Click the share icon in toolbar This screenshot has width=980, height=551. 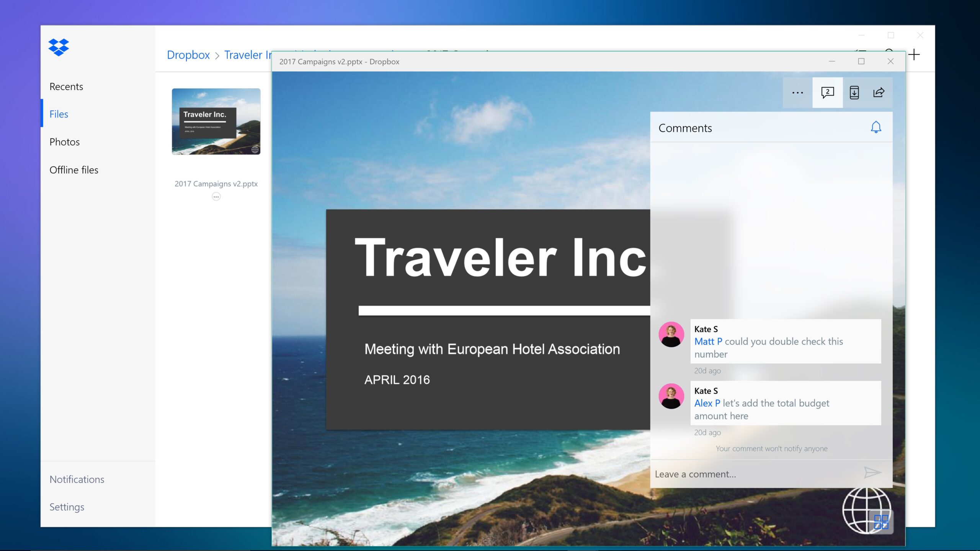tap(879, 92)
